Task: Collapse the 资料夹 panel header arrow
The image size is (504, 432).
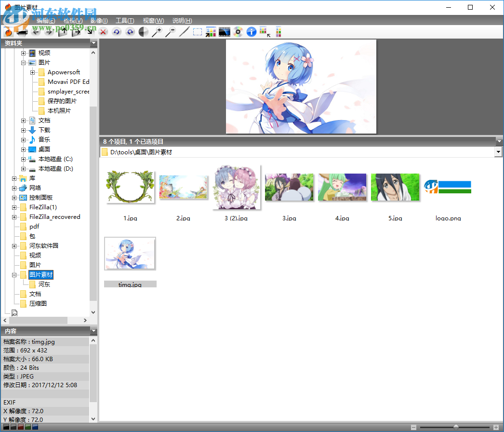Action: pyautogui.click(x=93, y=43)
